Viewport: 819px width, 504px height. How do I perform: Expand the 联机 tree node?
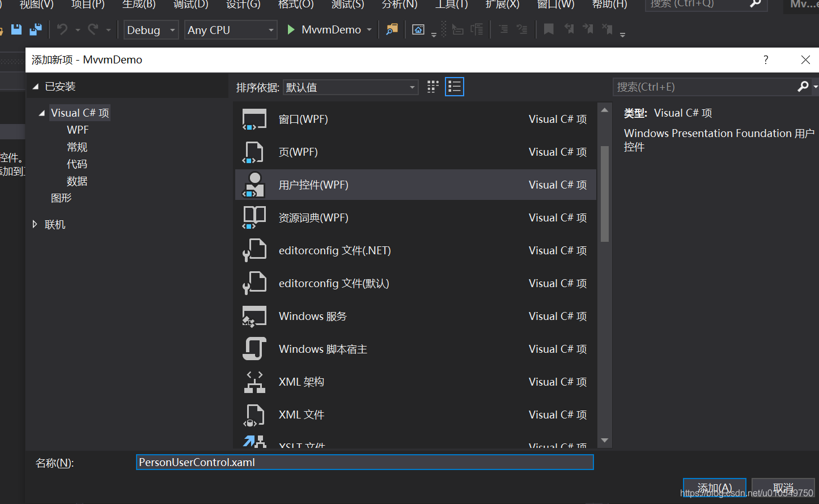[x=35, y=225]
